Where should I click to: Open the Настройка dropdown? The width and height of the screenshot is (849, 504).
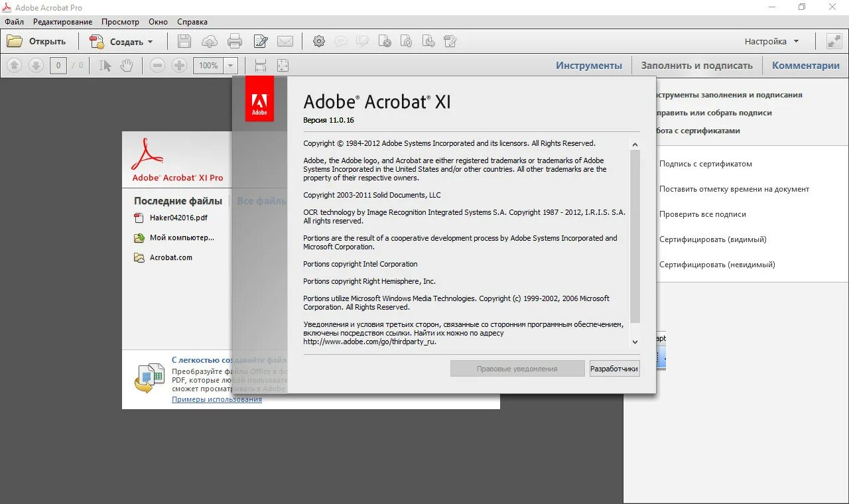coord(771,41)
